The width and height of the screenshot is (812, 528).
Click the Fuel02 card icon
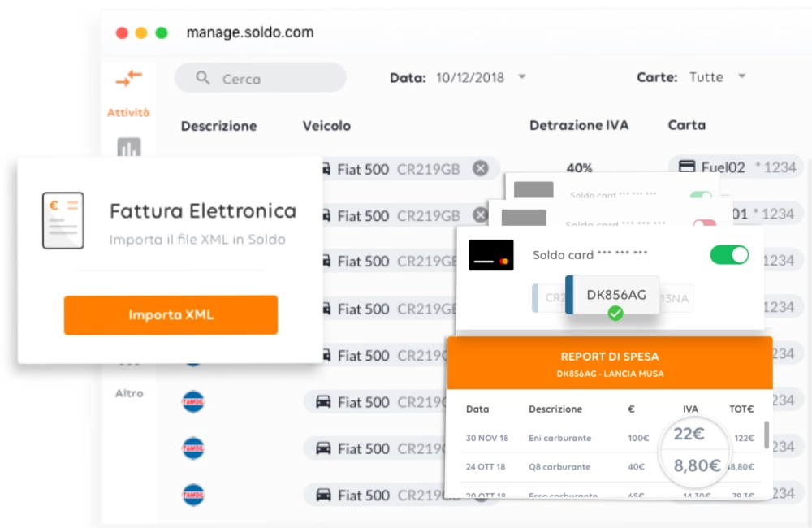[x=687, y=167]
